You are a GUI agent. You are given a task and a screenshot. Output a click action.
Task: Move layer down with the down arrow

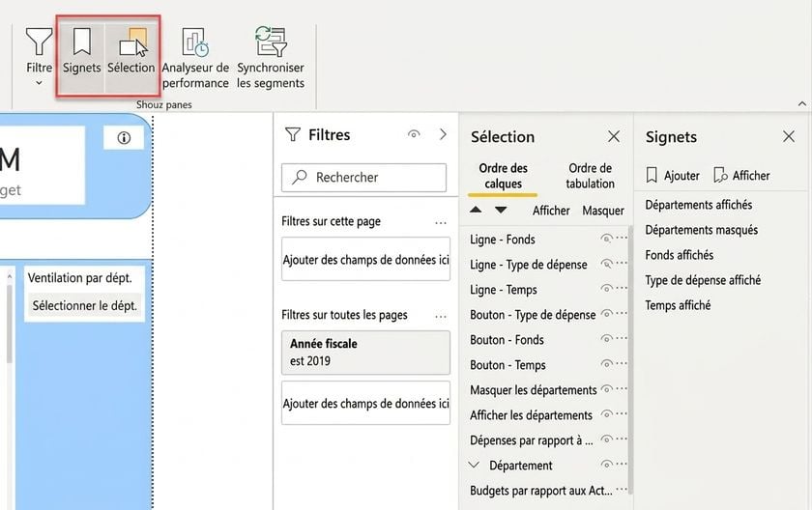click(501, 210)
